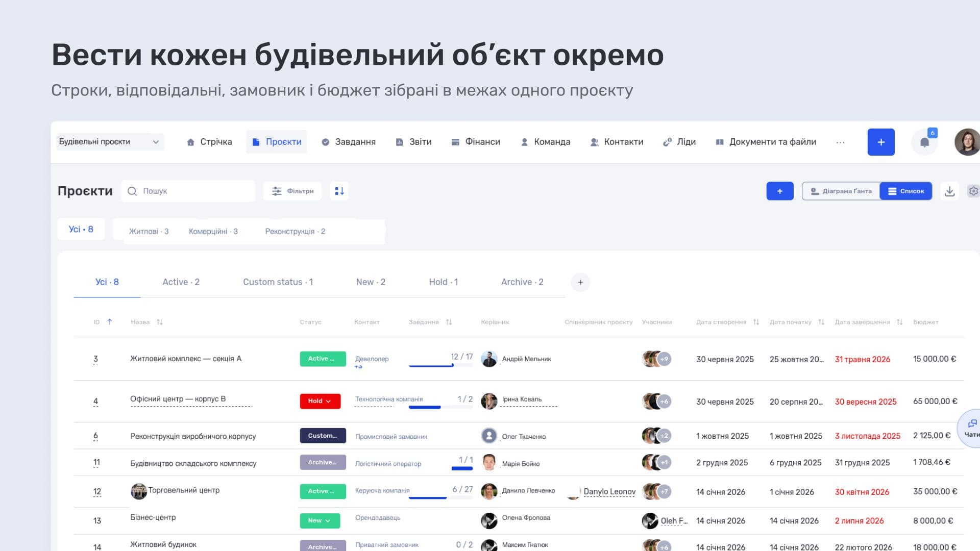Sort by Дата створення column

(756, 322)
